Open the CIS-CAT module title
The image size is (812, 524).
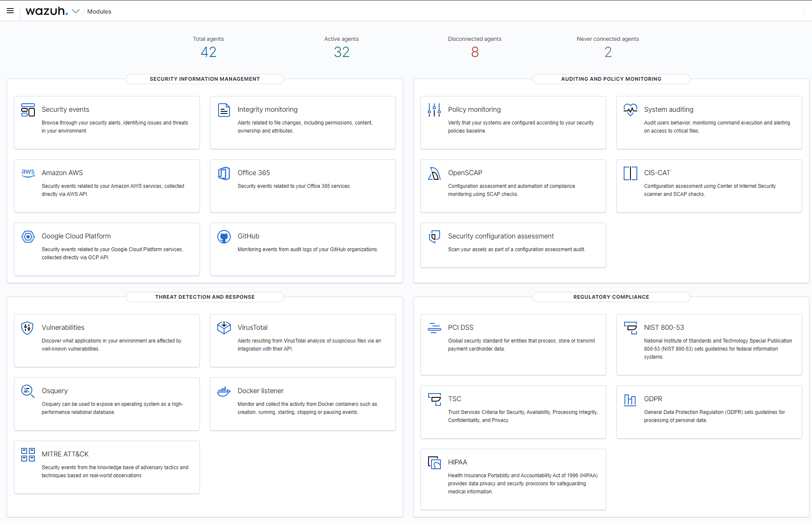point(657,173)
